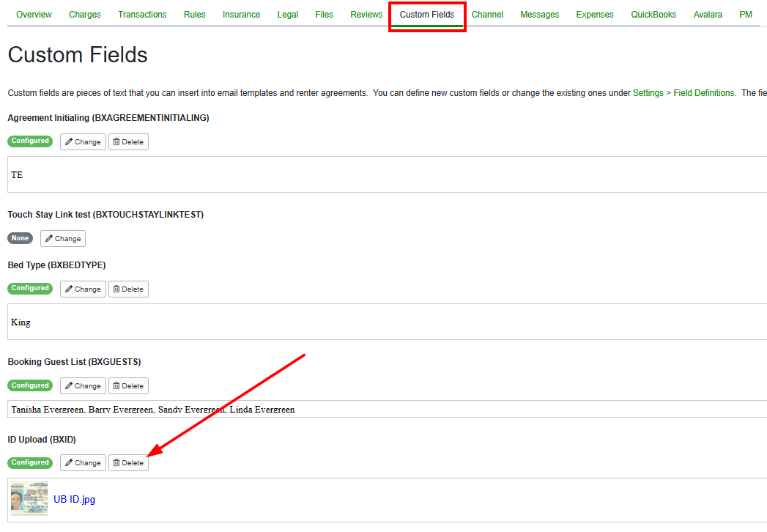The width and height of the screenshot is (767, 532).
Task: Click the pencil icon on Agreement Initialing Change button
Action: pyautogui.click(x=67, y=141)
